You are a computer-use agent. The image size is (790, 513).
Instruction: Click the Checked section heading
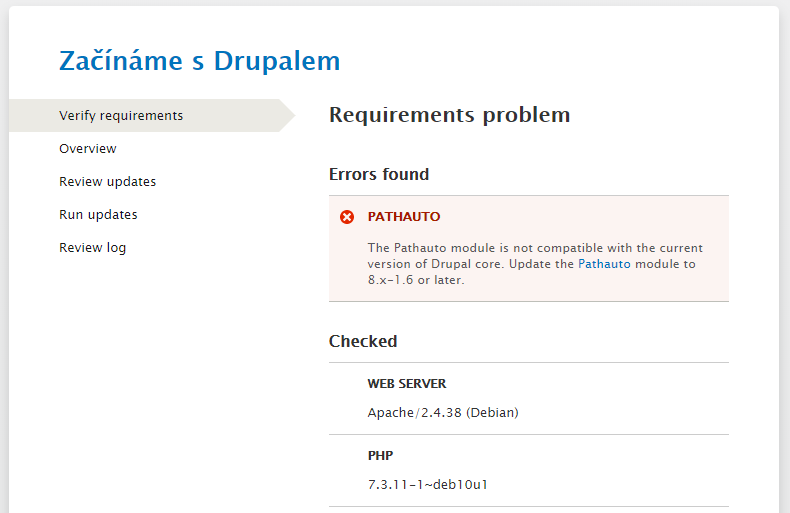pos(363,341)
